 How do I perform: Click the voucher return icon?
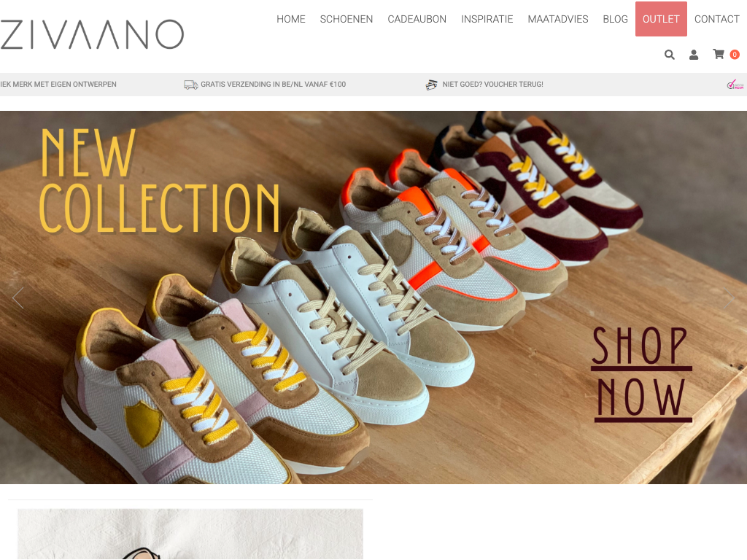(432, 85)
